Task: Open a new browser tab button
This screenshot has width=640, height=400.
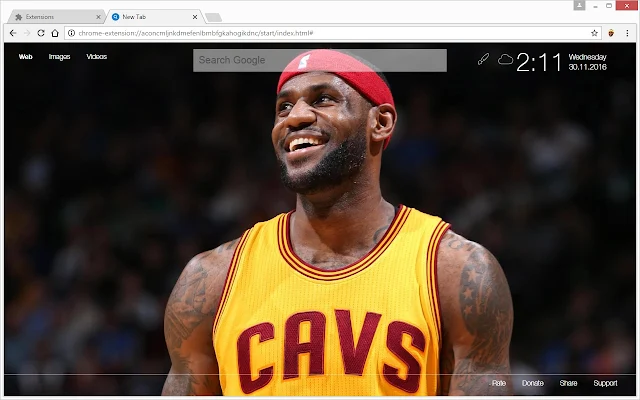Action: coord(213,17)
